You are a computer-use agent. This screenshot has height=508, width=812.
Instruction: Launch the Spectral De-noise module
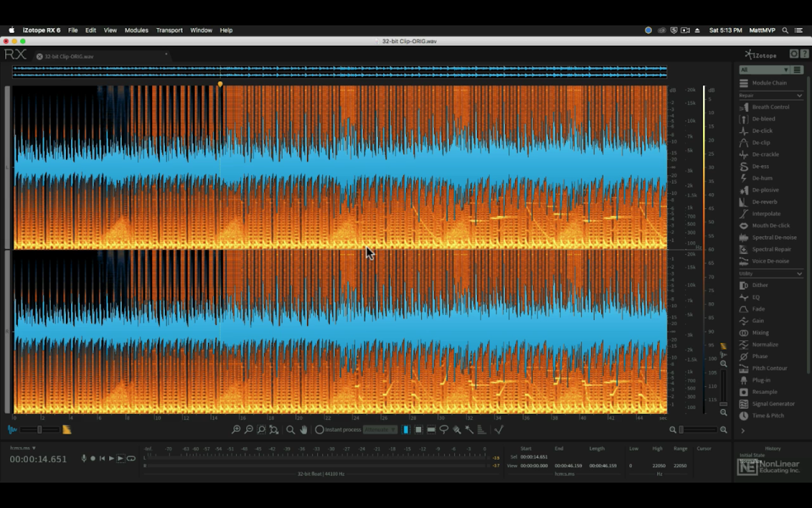[x=774, y=237]
